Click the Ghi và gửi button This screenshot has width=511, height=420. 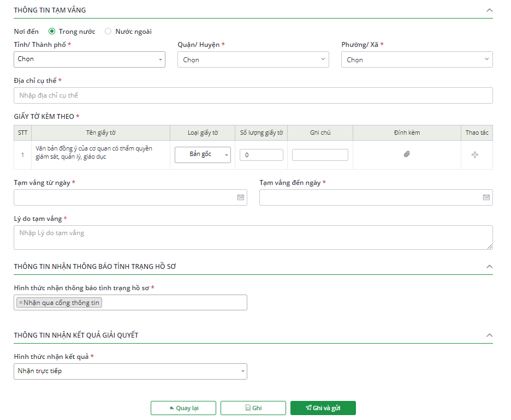point(323,408)
